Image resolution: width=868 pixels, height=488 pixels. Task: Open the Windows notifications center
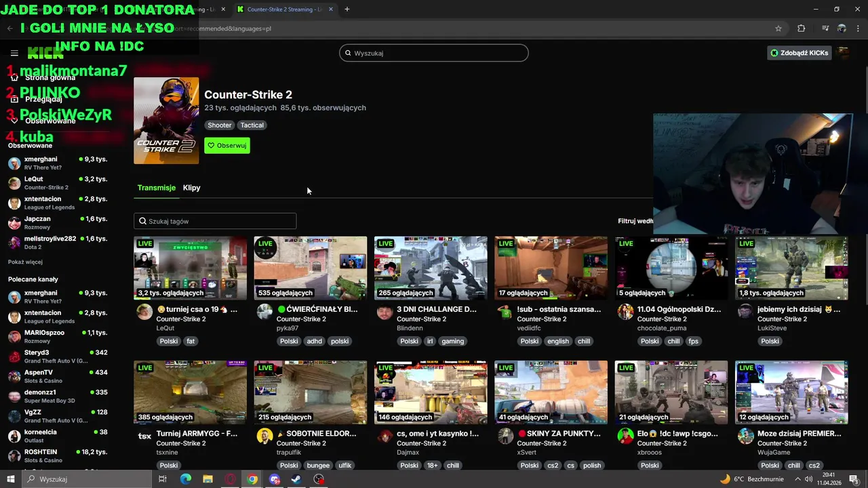point(854,479)
